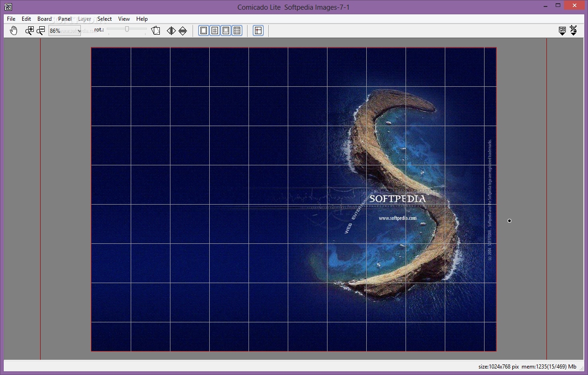Open the Select menu
This screenshot has height=375, width=588.
coord(104,19)
